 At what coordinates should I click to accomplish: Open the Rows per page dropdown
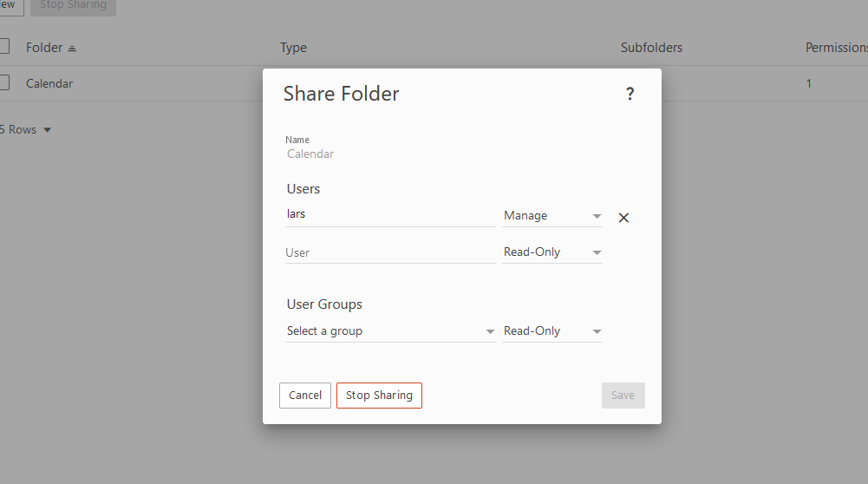(26, 130)
